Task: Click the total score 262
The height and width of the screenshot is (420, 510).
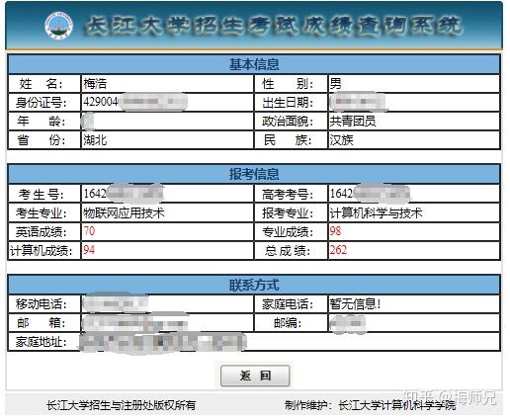Action: (338, 250)
